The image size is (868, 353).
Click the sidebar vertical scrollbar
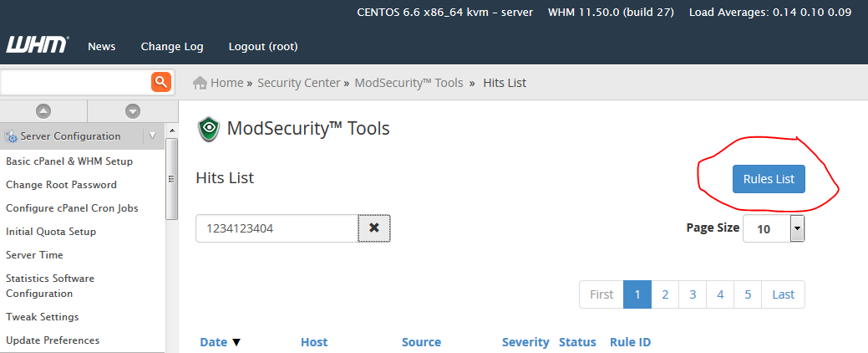[x=171, y=178]
